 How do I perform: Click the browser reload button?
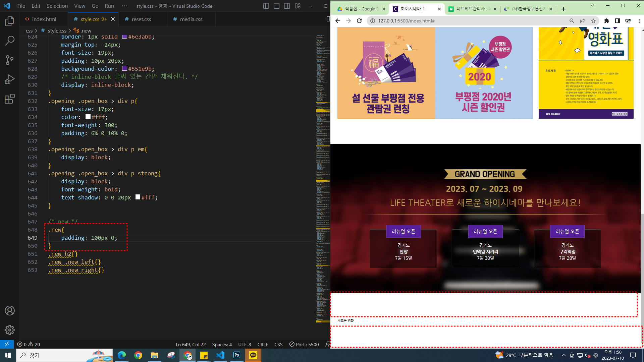[x=359, y=21]
